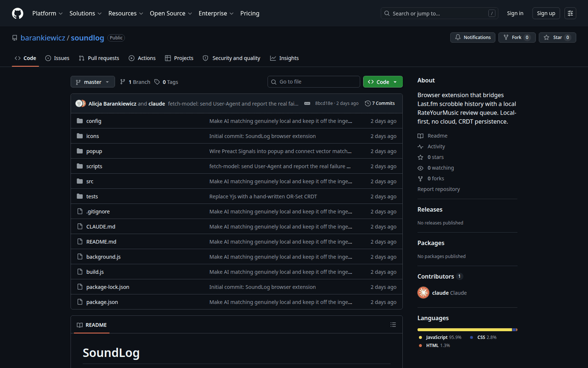
Task: Click the file icon for package.json
Action: click(x=80, y=302)
